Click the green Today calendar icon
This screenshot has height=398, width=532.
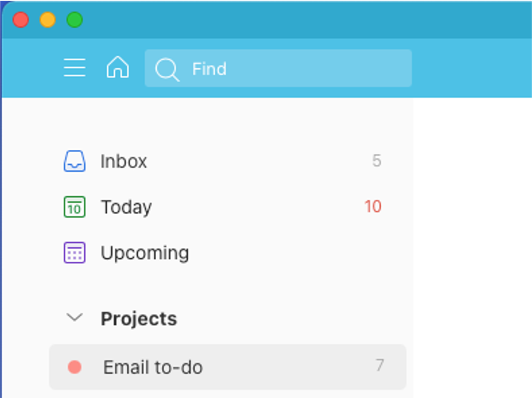coord(75,207)
